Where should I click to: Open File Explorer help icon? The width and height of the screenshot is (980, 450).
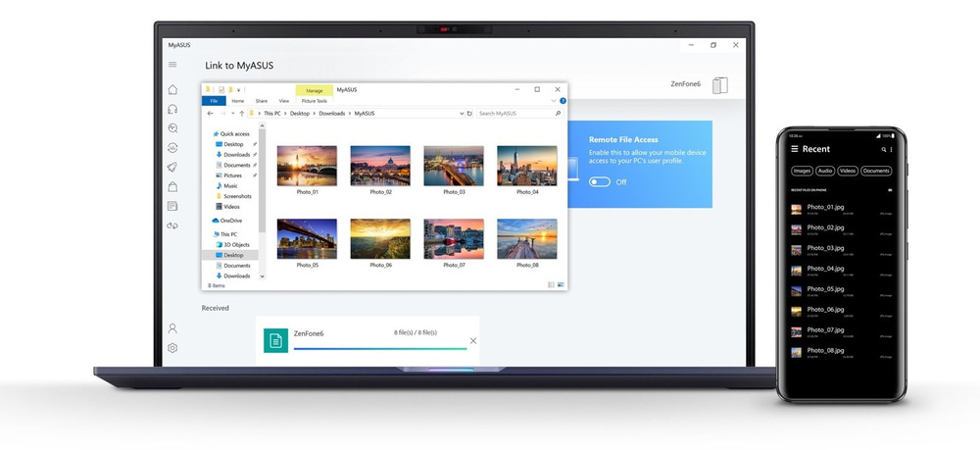click(x=563, y=101)
